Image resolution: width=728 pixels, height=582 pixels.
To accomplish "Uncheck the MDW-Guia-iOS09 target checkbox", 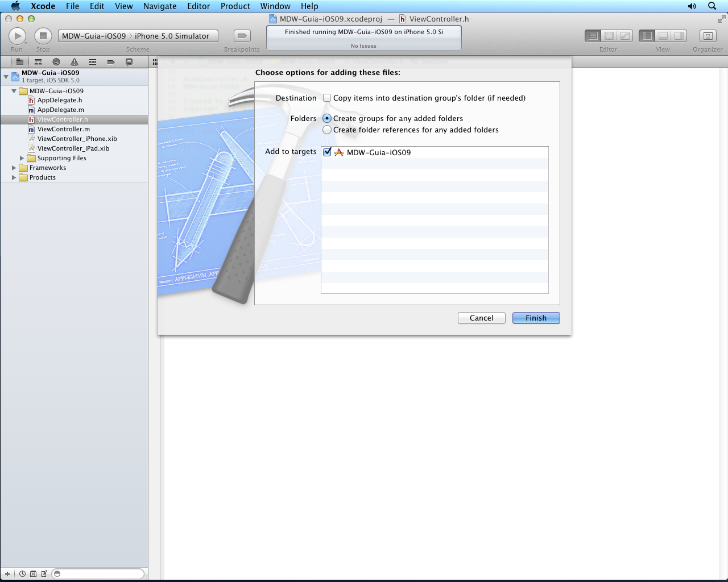I will click(327, 152).
